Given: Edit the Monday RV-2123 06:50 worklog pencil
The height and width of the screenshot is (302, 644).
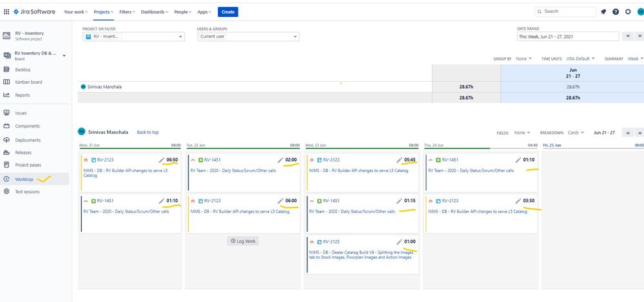Looking at the screenshot, I should [x=161, y=160].
